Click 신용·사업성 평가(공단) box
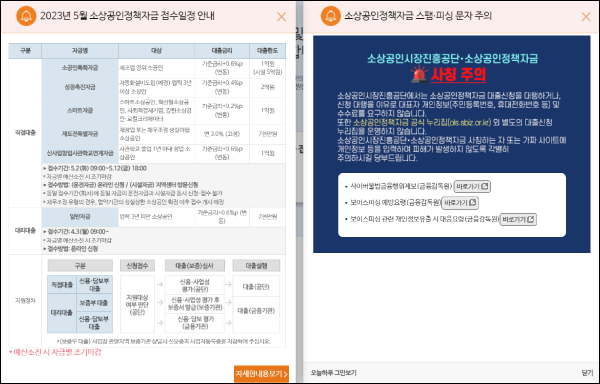Image resolution: width=600 pixels, height=384 pixels. (195, 285)
